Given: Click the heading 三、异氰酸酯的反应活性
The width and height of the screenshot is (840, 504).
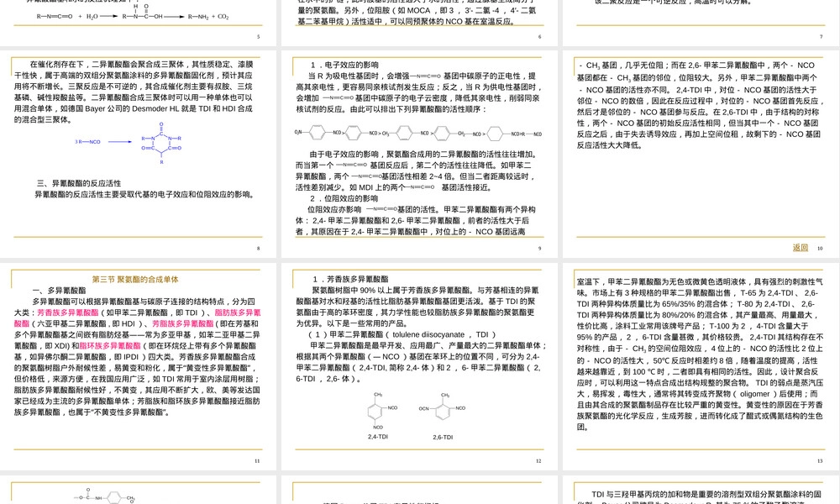Looking at the screenshot, I should point(79,183).
